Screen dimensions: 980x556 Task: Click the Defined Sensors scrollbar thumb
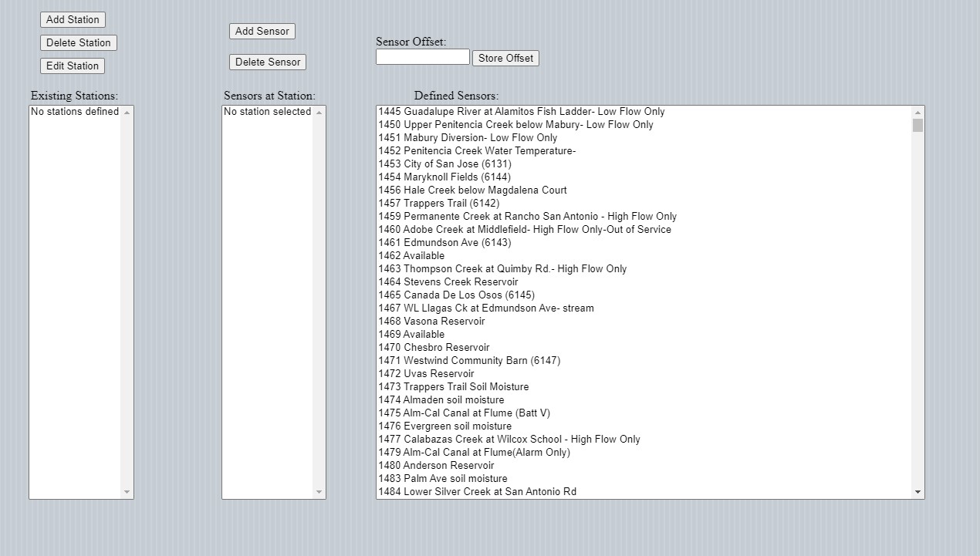pos(917,125)
